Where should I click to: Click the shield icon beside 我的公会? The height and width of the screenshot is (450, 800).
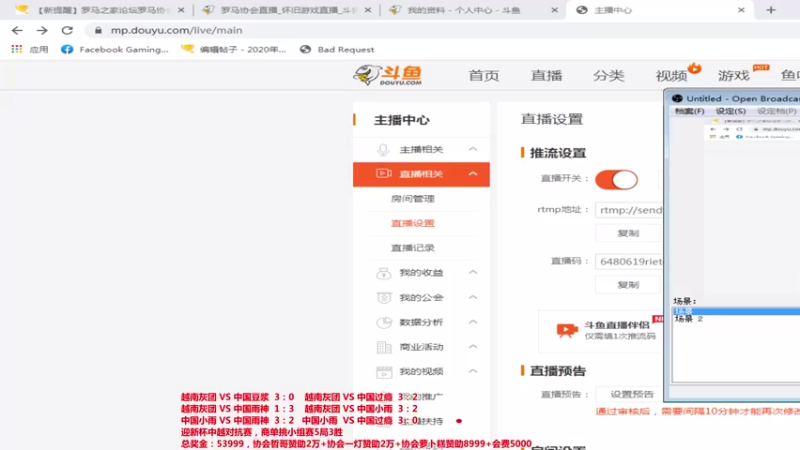click(x=384, y=297)
